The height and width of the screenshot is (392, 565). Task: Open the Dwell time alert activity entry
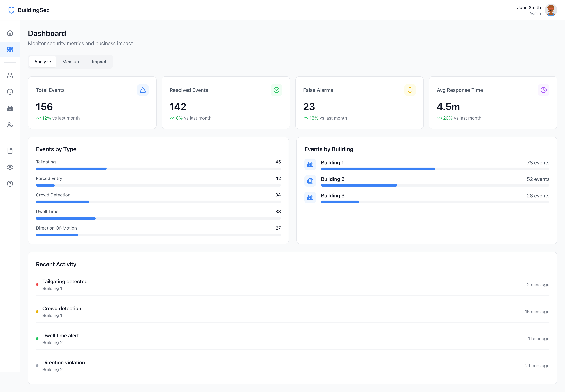coord(293,339)
